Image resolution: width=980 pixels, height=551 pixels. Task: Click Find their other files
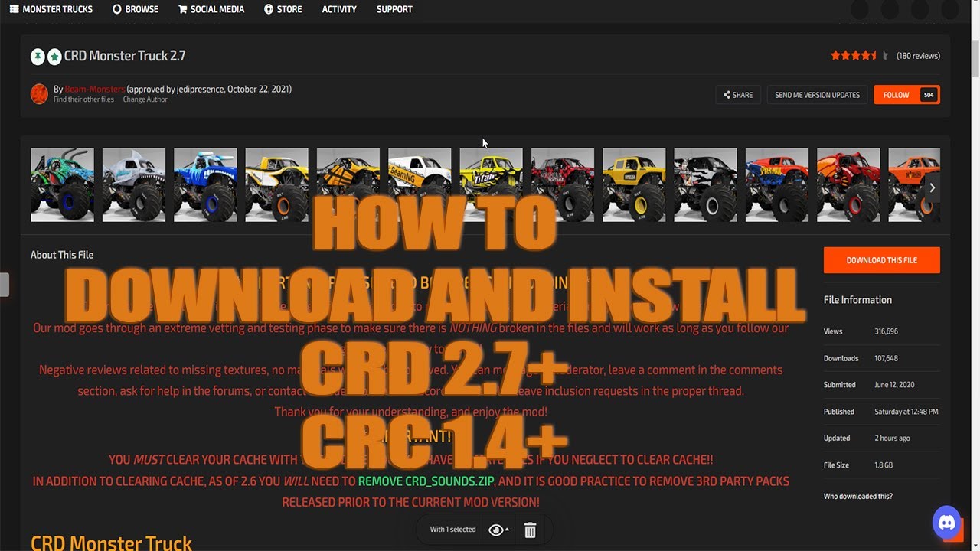(x=83, y=99)
